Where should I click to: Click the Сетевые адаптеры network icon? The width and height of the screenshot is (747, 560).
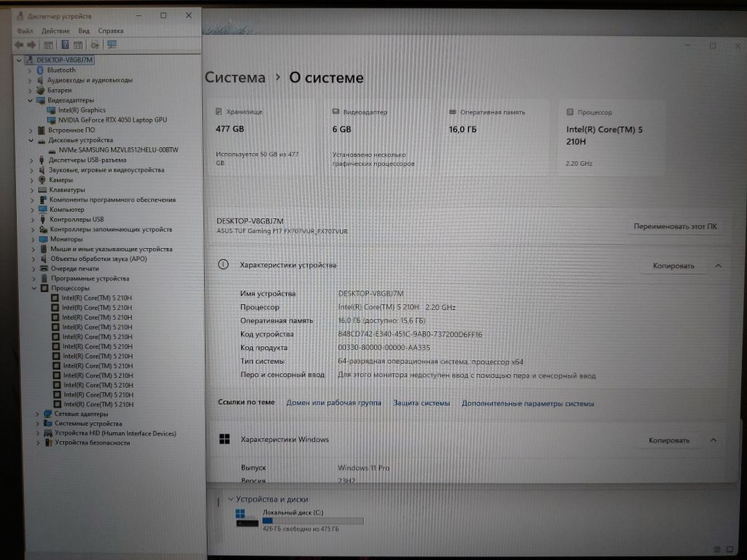(47, 413)
